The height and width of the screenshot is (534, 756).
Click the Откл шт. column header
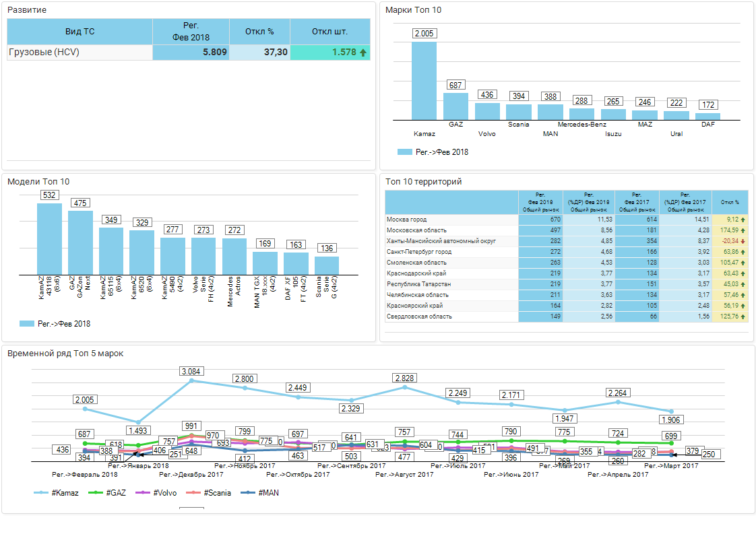click(329, 32)
